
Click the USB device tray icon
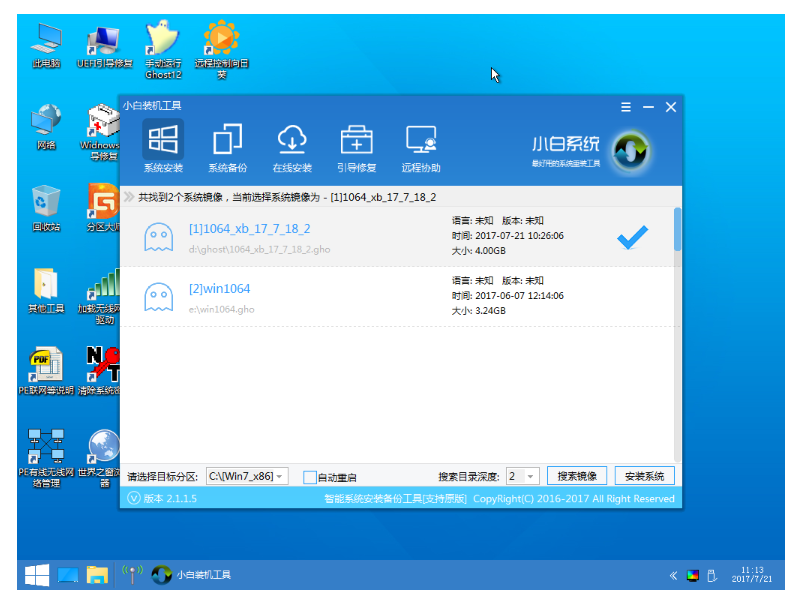pyautogui.click(x=712, y=576)
